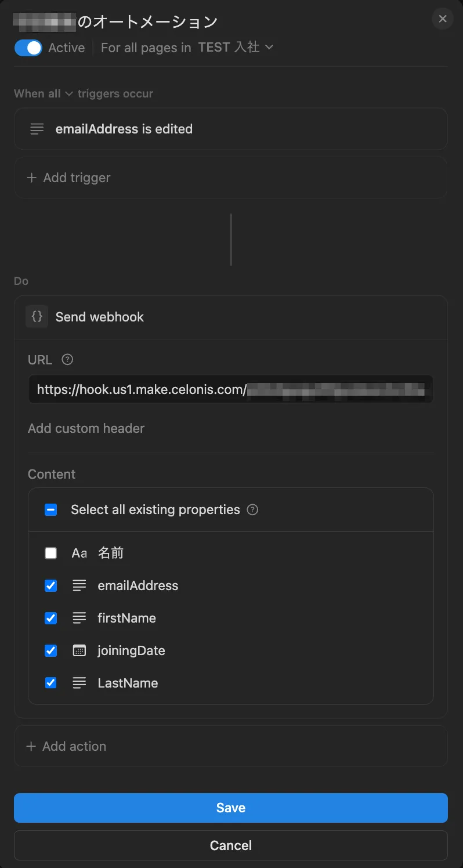Click the Send webhook curly braces icon
This screenshot has width=463, height=868.
[37, 317]
